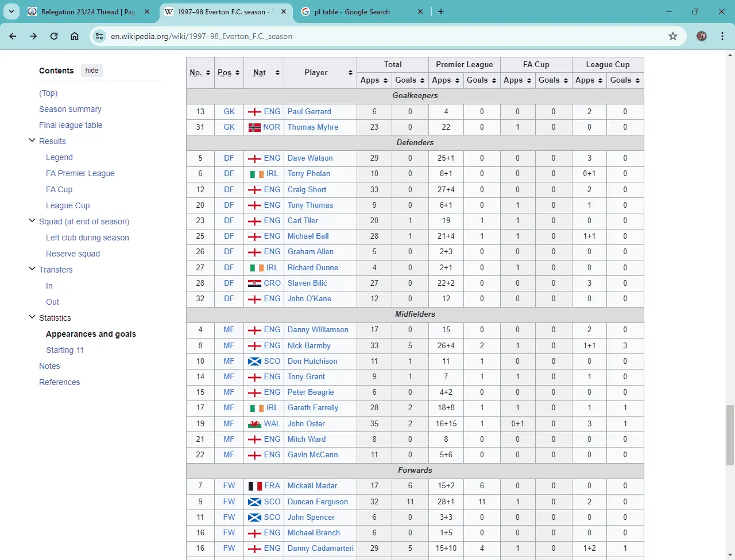Screen dimensions: 735x560
Task: Reload the current page
Action: (x=54, y=36)
